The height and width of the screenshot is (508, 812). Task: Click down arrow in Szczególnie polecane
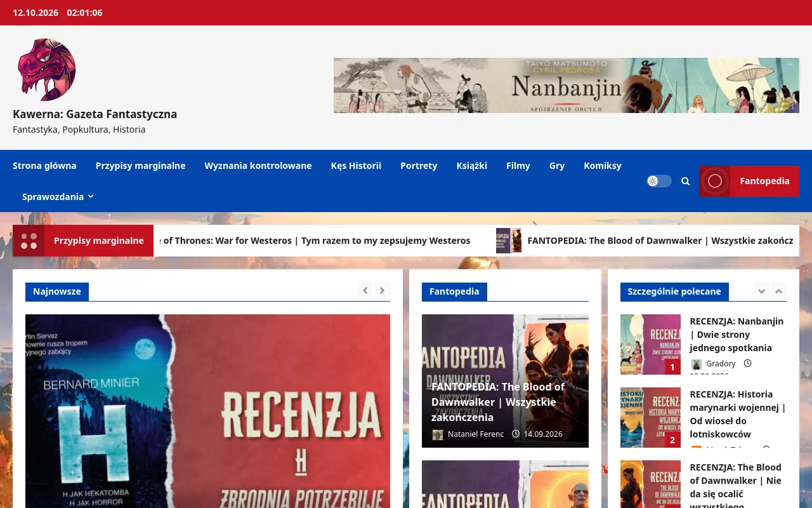click(x=761, y=290)
